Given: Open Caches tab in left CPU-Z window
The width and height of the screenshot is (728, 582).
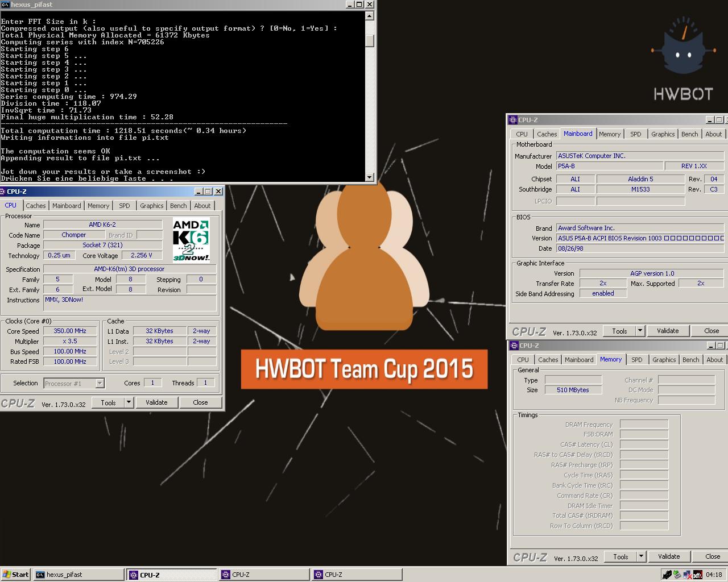Looking at the screenshot, I should (35, 206).
